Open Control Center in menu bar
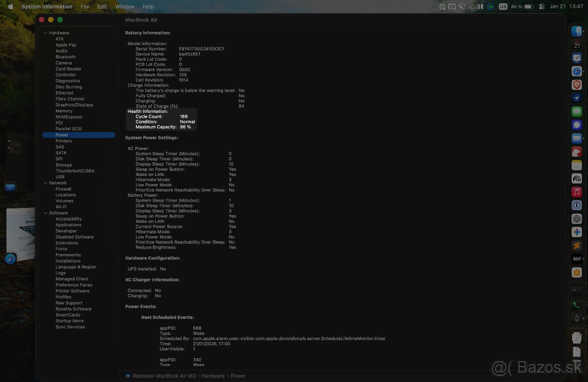The height and width of the screenshot is (382, 588). [541, 7]
